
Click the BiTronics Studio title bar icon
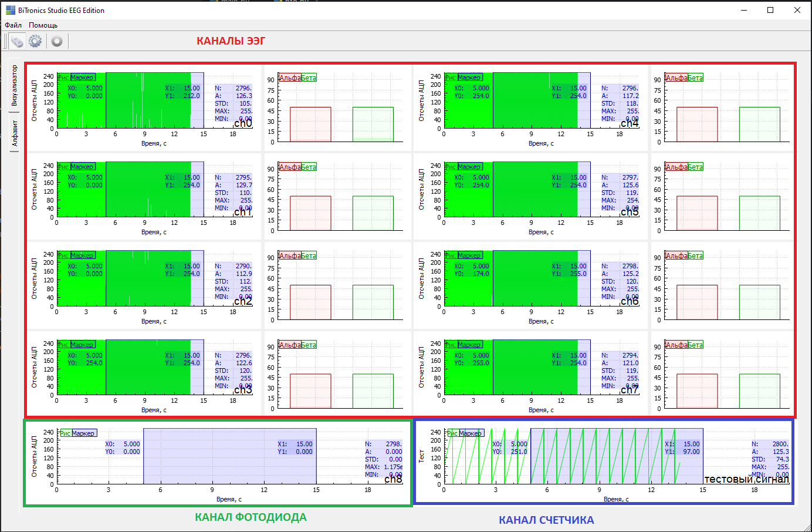(x=10, y=10)
